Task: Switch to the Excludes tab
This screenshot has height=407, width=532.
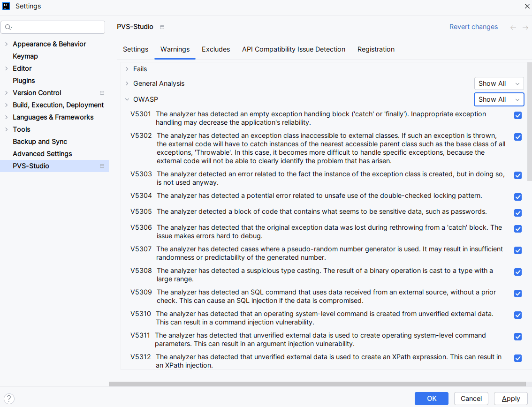Action: click(x=216, y=49)
